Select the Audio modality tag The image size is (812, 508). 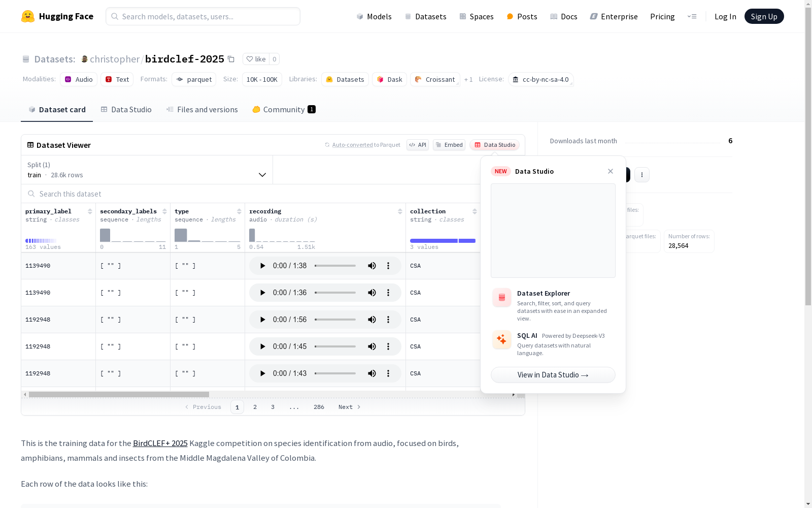(79, 79)
